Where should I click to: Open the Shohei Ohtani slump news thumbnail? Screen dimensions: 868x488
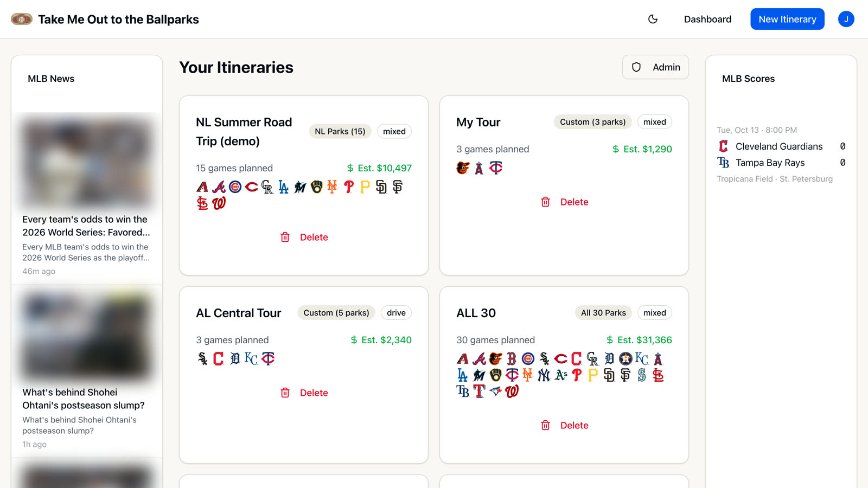click(x=87, y=335)
